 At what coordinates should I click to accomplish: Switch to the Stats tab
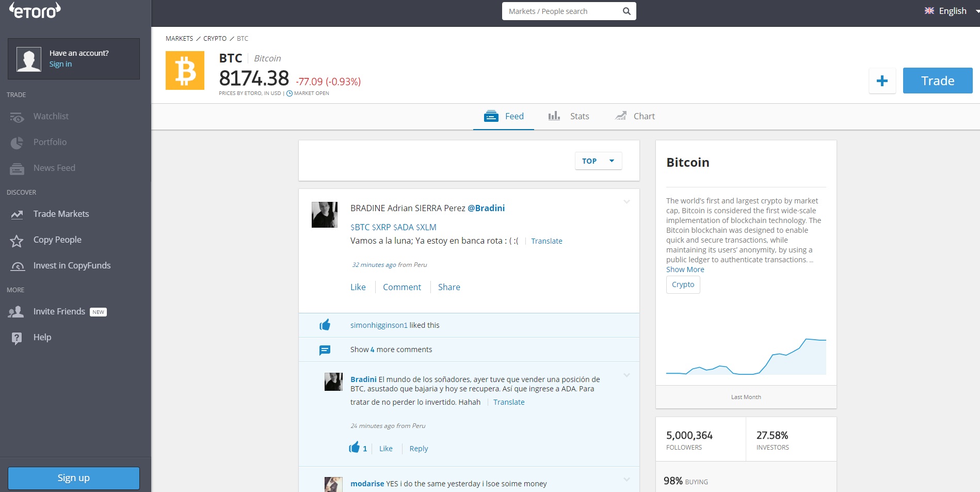click(x=569, y=116)
